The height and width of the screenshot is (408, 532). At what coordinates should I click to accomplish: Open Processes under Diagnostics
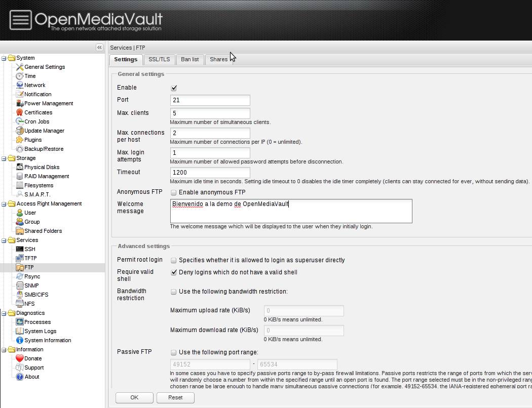(x=37, y=322)
